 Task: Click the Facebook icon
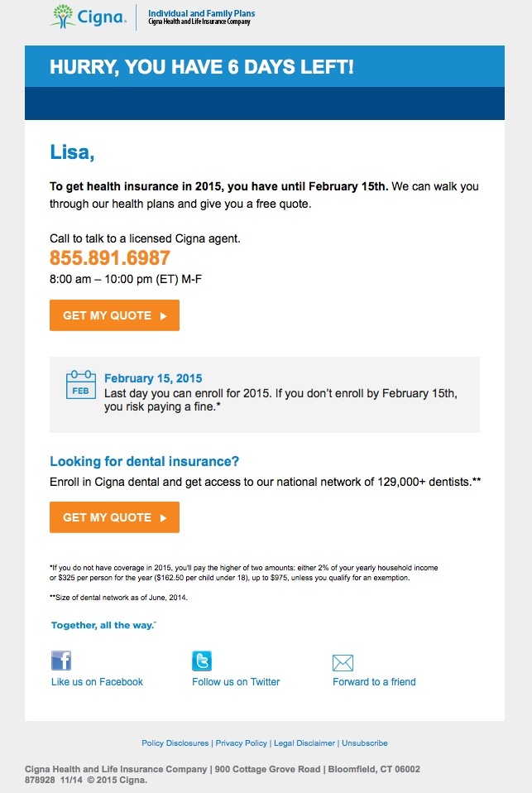coord(61,661)
